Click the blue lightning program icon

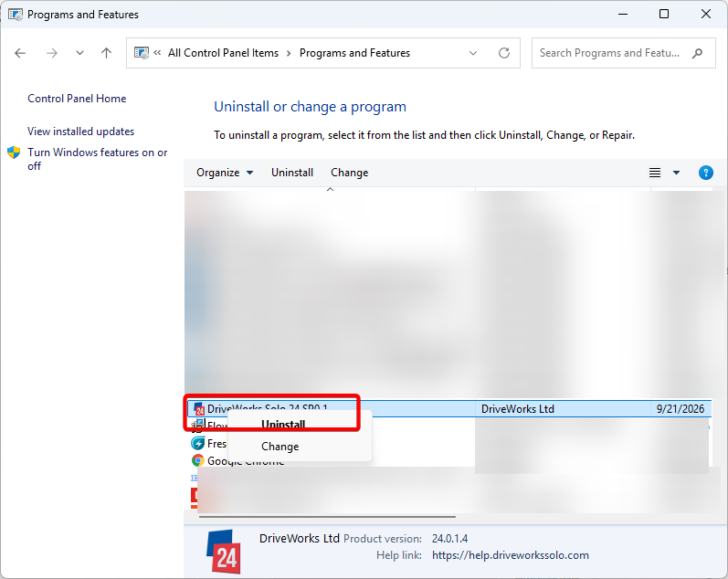pos(198,443)
